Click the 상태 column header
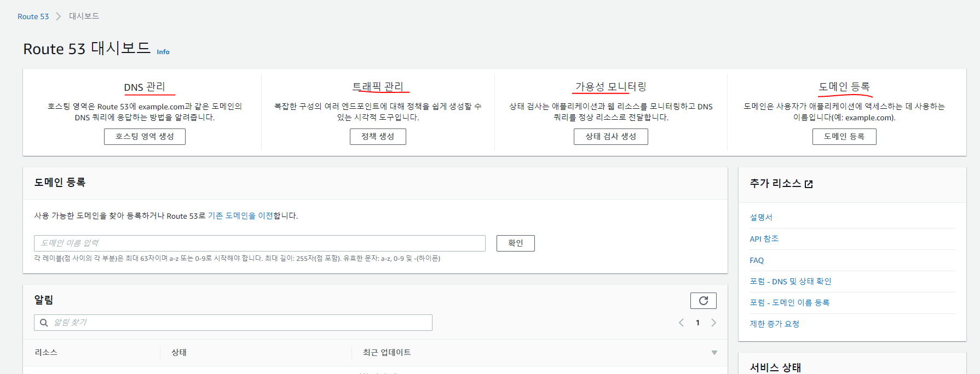 click(x=179, y=353)
